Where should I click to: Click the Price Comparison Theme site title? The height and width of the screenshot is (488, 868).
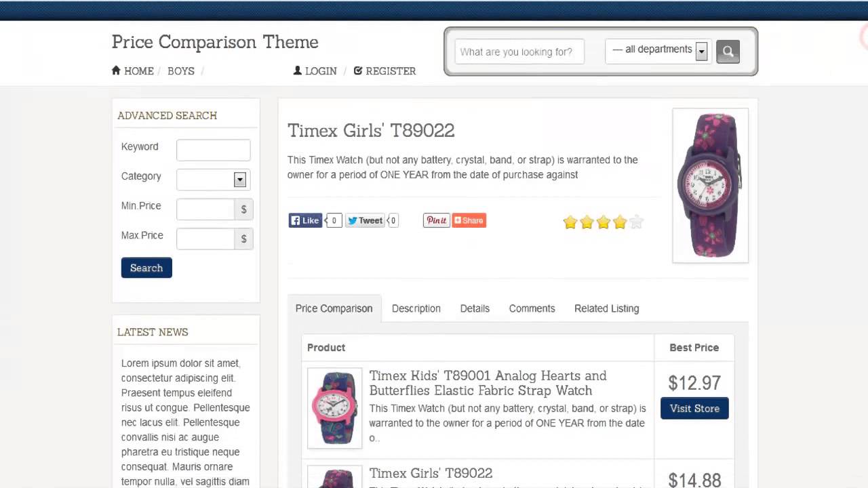(215, 42)
